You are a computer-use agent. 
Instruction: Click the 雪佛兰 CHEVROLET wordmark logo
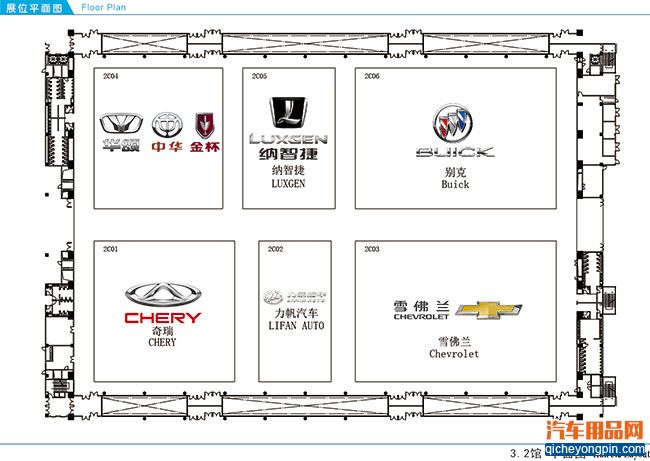(x=421, y=311)
